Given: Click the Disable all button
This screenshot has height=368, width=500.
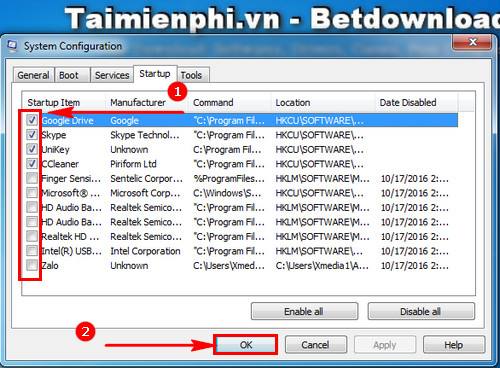Looking at the screenshot, I should (x=421, y=311).
